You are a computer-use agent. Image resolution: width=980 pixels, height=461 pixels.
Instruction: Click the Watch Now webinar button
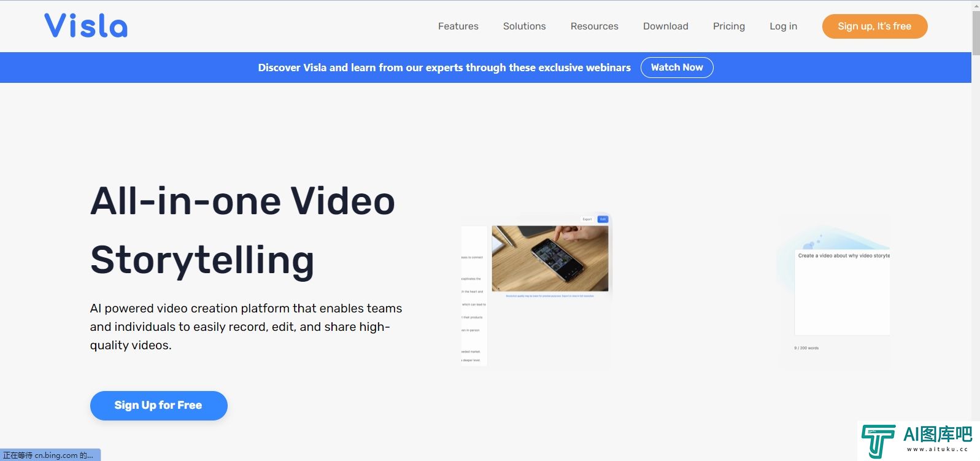[677, 68]
